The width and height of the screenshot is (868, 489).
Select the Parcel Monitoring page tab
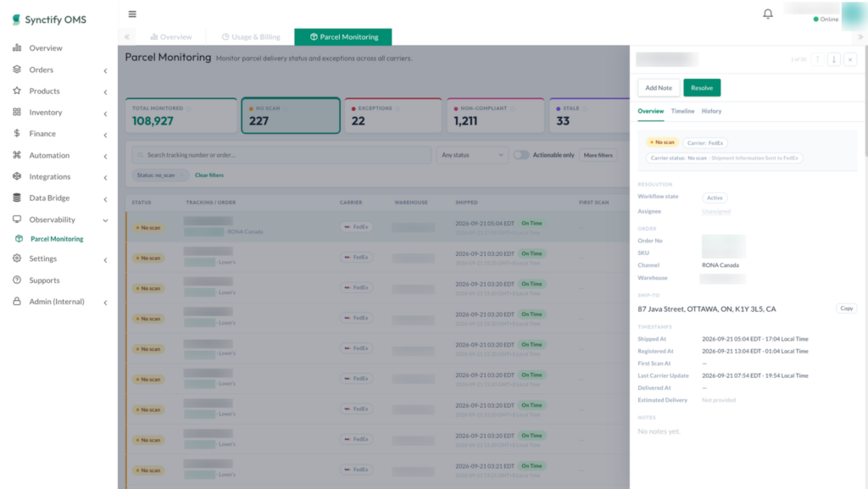[x=343, y=37]
